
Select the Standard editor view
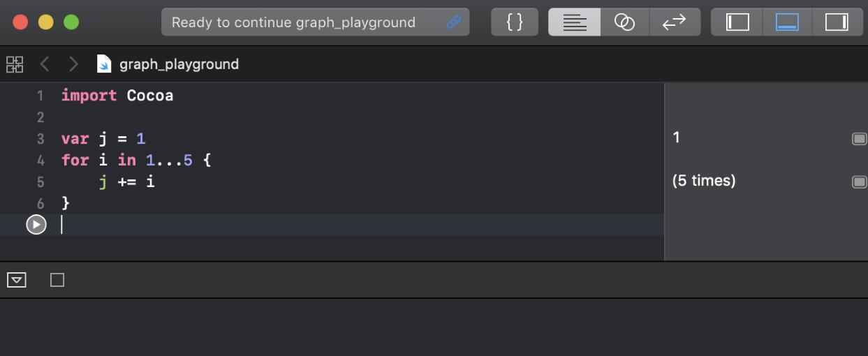tap(574, 22)
